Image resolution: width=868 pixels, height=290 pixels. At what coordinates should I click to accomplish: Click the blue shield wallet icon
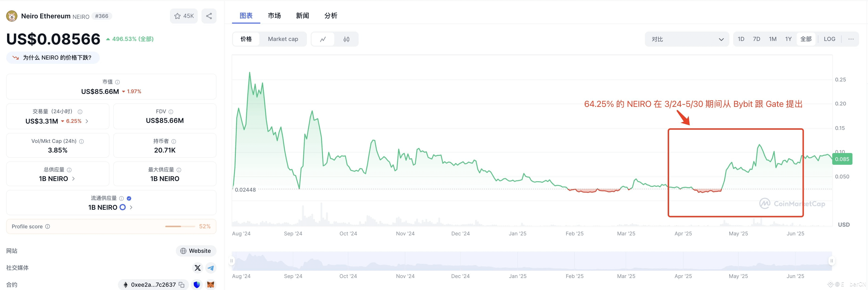pos(197,285)
